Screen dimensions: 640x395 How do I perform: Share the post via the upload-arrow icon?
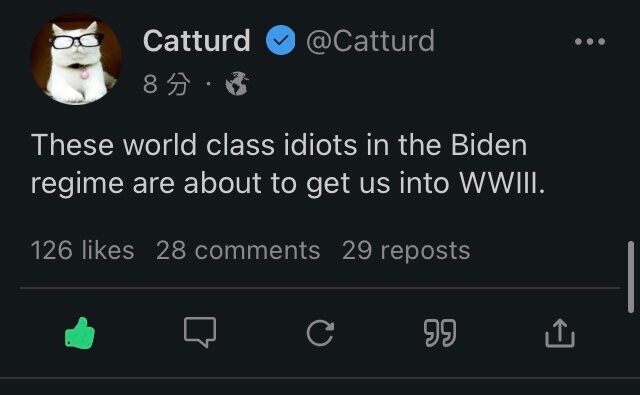click(x=560, y=333)
